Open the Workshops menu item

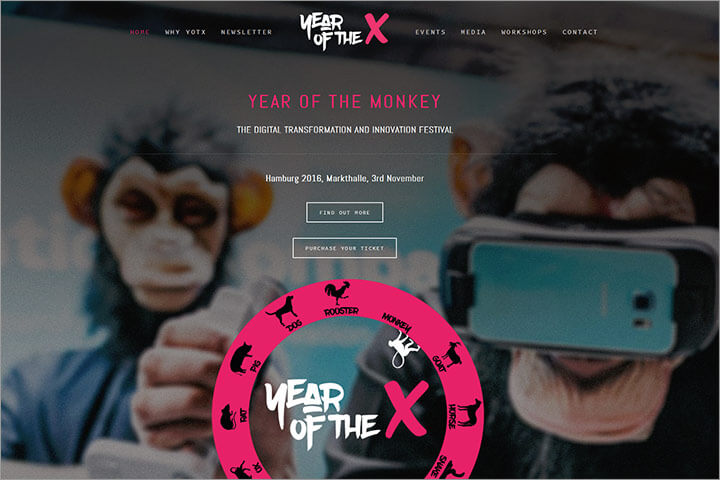tap(524, 32)
